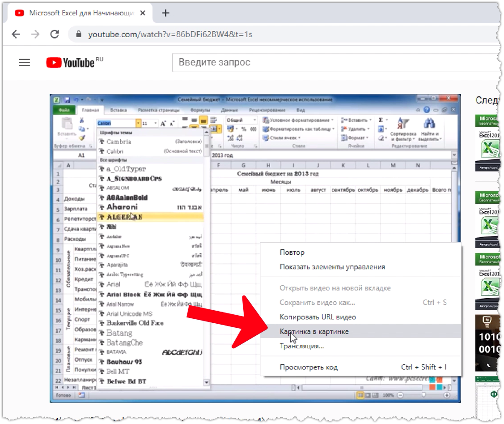Click the increase font size A icon
The image size is (504, 424).
click(163, 123)
